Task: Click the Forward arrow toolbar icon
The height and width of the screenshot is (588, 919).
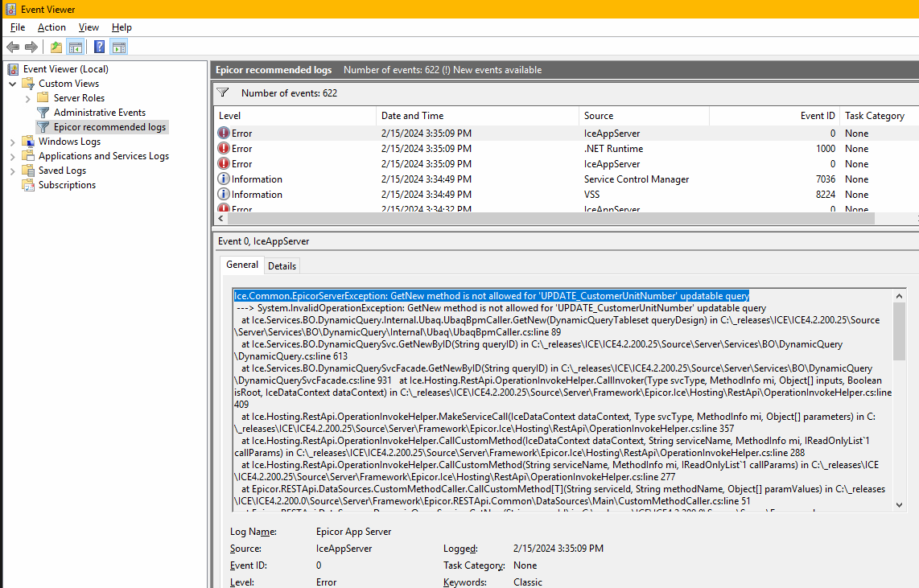Action: pos(31,47)
